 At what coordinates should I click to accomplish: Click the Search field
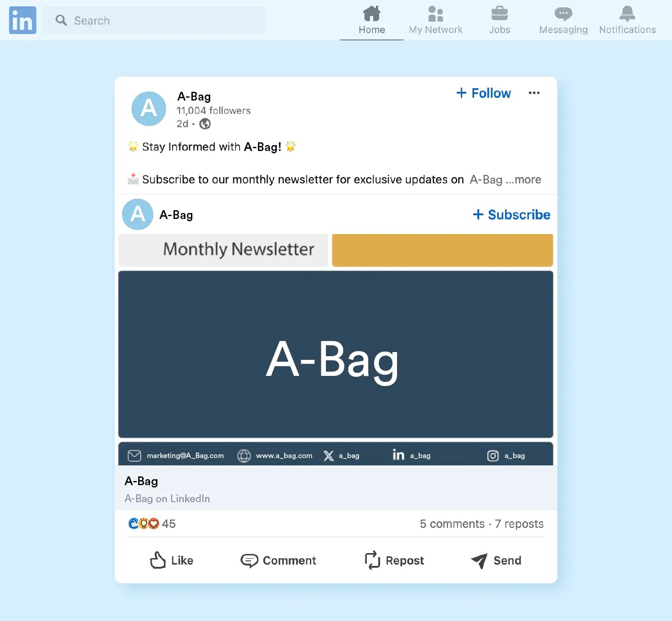[154, 20]
